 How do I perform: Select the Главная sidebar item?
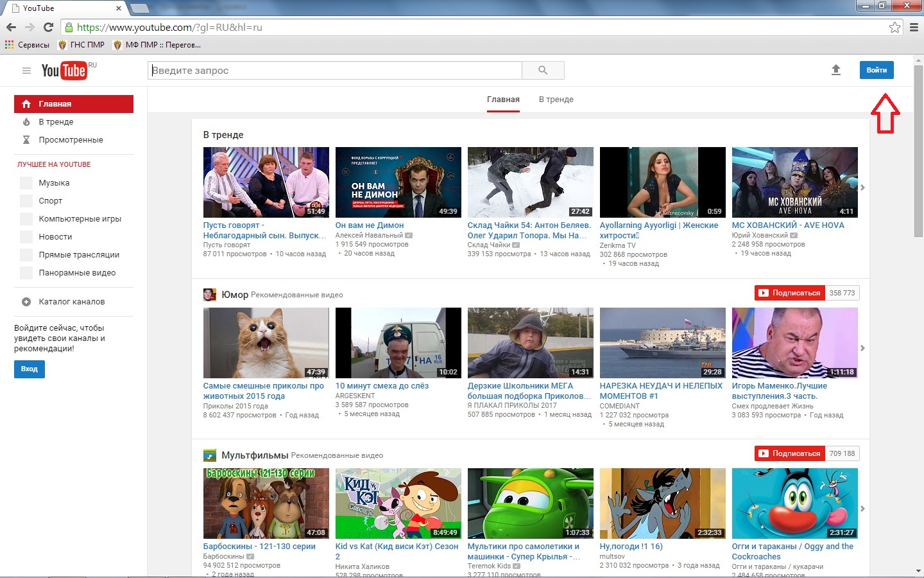click(x=74, y=104)
